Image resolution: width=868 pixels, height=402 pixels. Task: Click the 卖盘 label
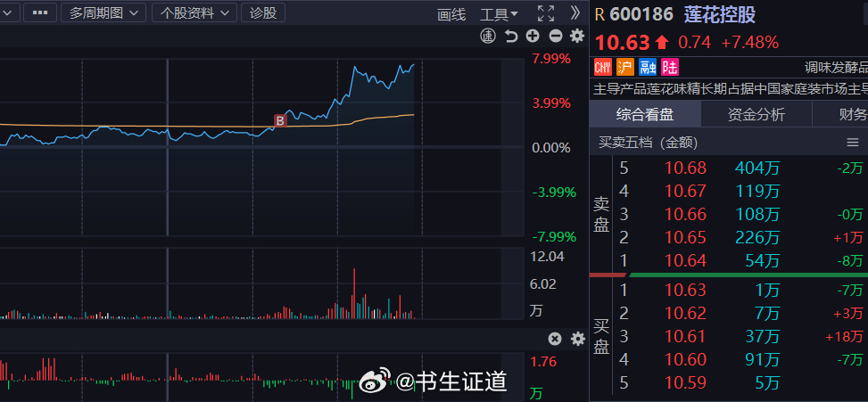point(601,215)
